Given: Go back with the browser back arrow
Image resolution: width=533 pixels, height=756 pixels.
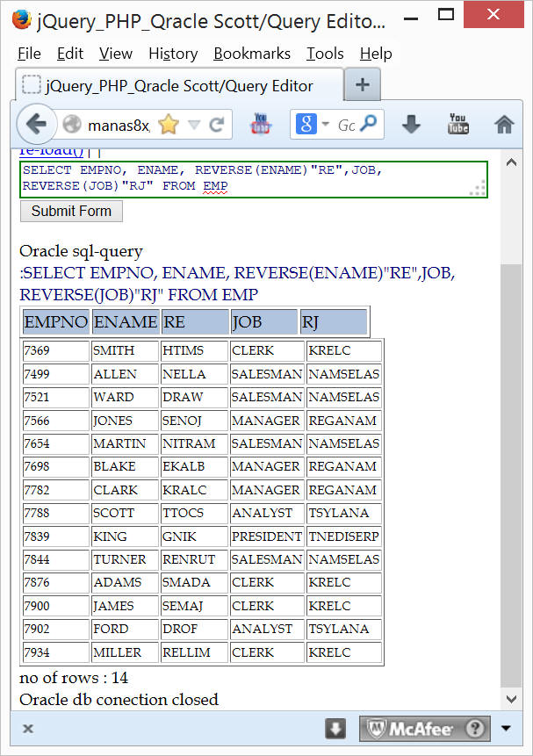Looking at the screenshot, I should click(x=36, y=125).
